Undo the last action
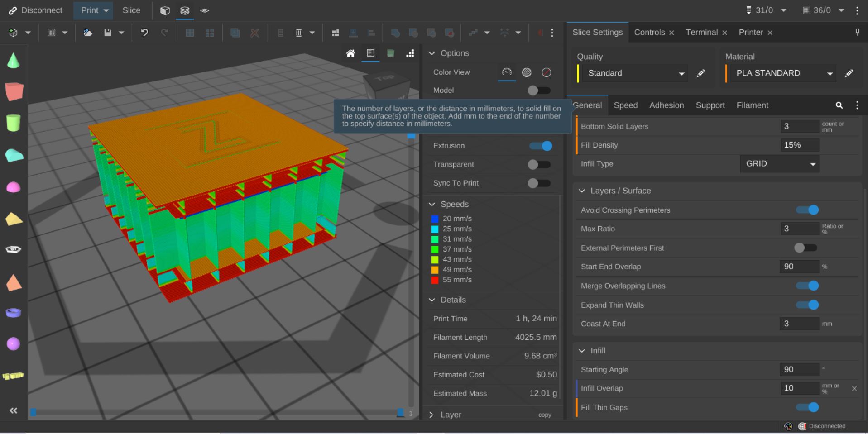 pyautogui.click(x=144, y=32)
